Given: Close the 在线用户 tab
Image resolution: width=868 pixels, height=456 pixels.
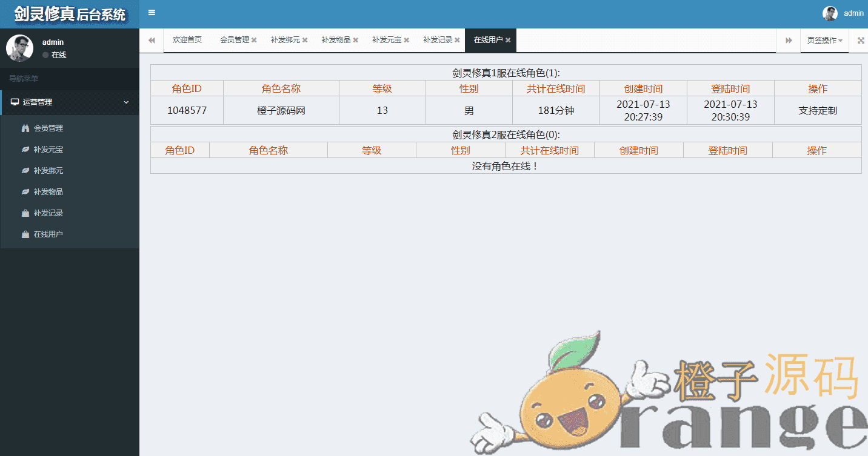Looking at the screenshot, I should tap(508, 41).
